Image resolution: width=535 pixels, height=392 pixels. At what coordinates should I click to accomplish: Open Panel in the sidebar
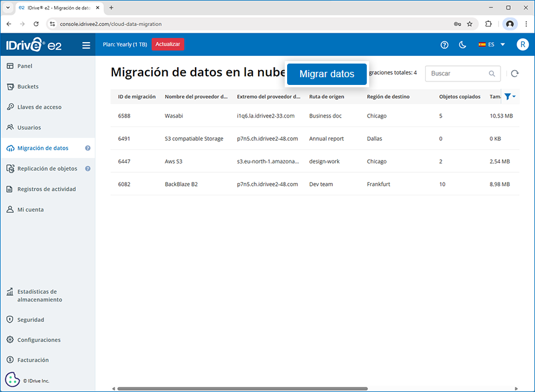25,66
